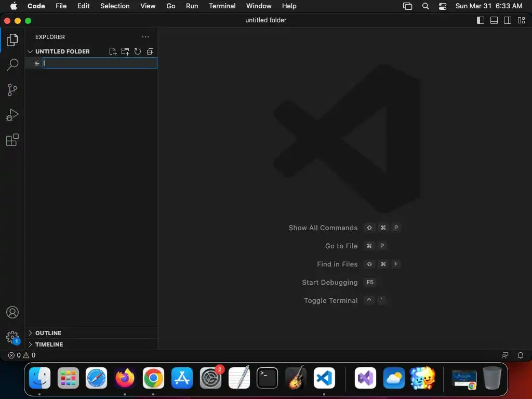
Task: Click the Start Debugging shortcut hint
Action: (339, 282)
